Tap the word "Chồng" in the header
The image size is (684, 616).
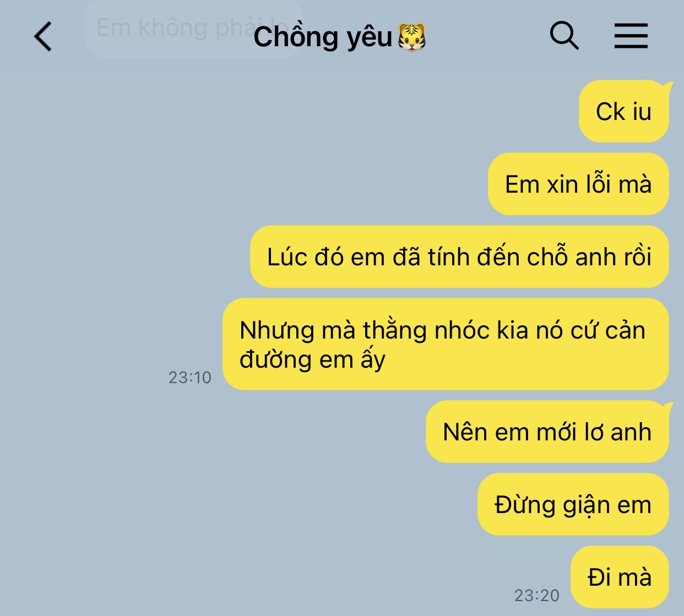(x=295, y=37)
